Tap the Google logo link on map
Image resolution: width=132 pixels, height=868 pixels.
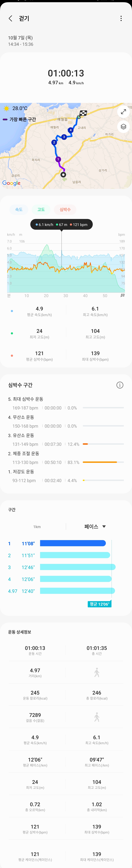[x=11, y=183]
